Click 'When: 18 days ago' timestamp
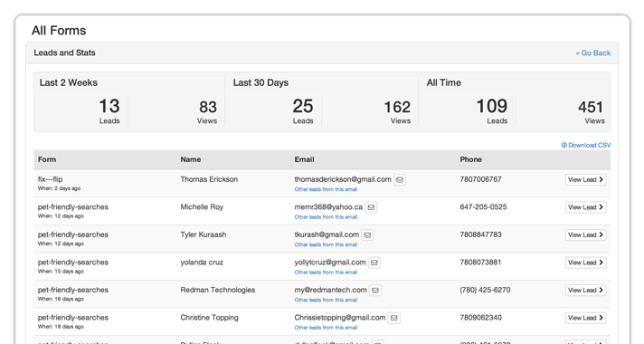This screenshot has height=344, width=644. pyautogui.click(x=61, y=327)
